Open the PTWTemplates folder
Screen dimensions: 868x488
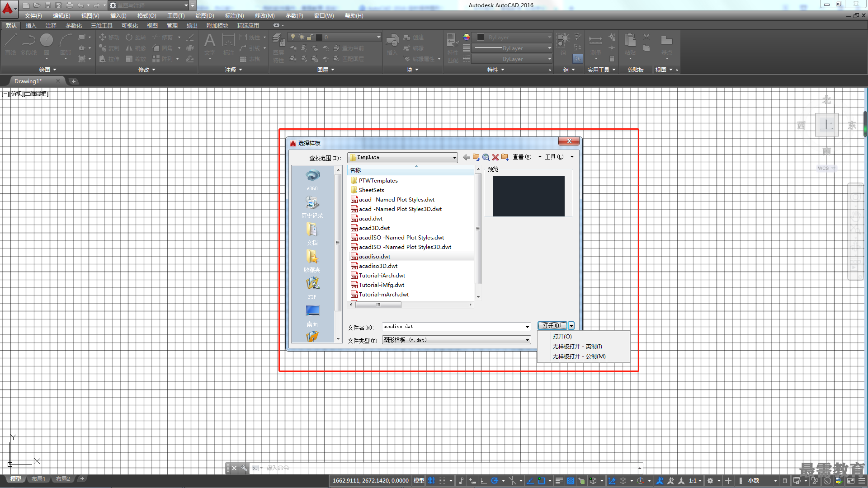378,181
